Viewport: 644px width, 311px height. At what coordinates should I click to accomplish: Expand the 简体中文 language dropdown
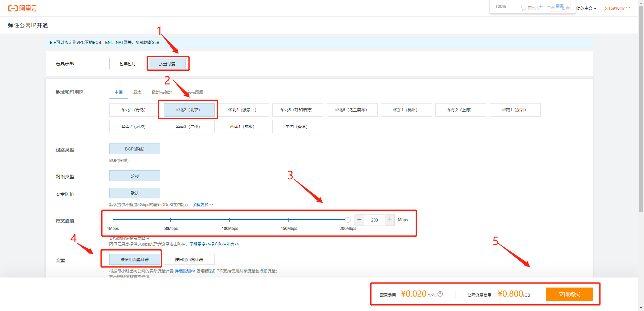click(x=586, y=8)
